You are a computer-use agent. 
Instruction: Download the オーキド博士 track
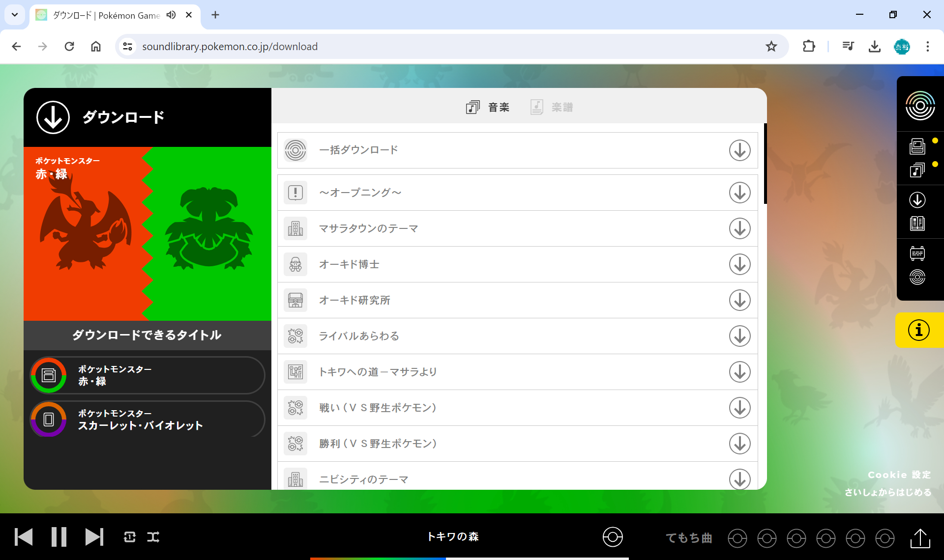tap(739, 264)
